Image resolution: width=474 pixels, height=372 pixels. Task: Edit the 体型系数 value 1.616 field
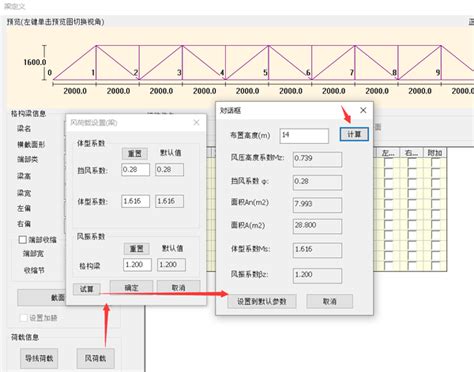[x=135, y=201]
